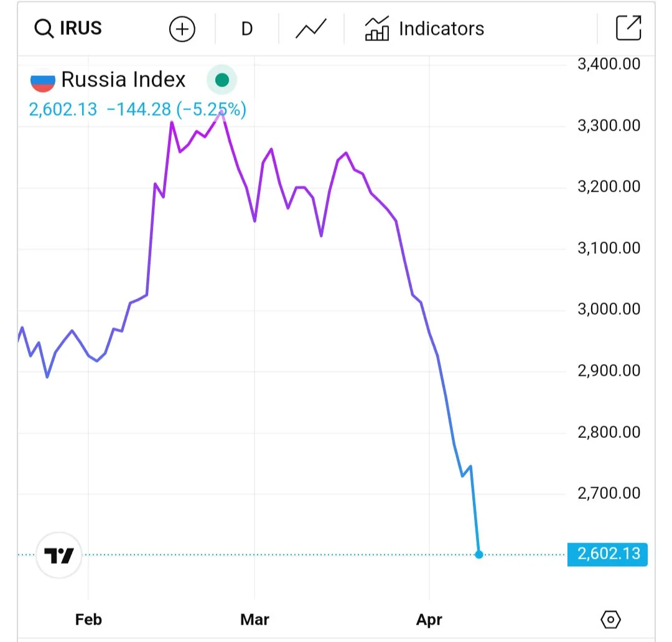
Task: Select the Mar time axis label
Action: pyautogui.click(x=254, y=620)
